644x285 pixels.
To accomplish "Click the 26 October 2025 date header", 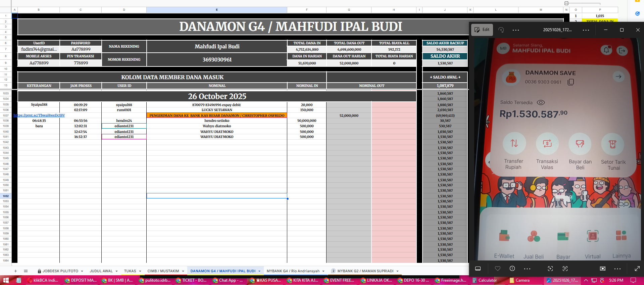I will coord(217,96).
